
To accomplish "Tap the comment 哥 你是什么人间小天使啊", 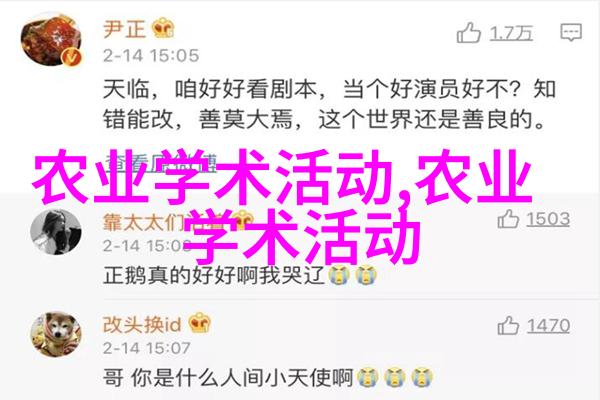I will [x=268, y=378].
